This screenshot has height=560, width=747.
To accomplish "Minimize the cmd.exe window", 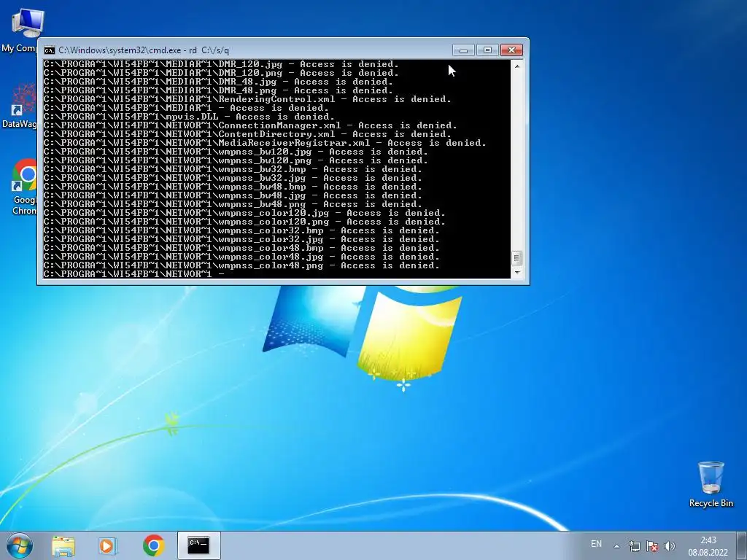I will click(x=463, y=50).
